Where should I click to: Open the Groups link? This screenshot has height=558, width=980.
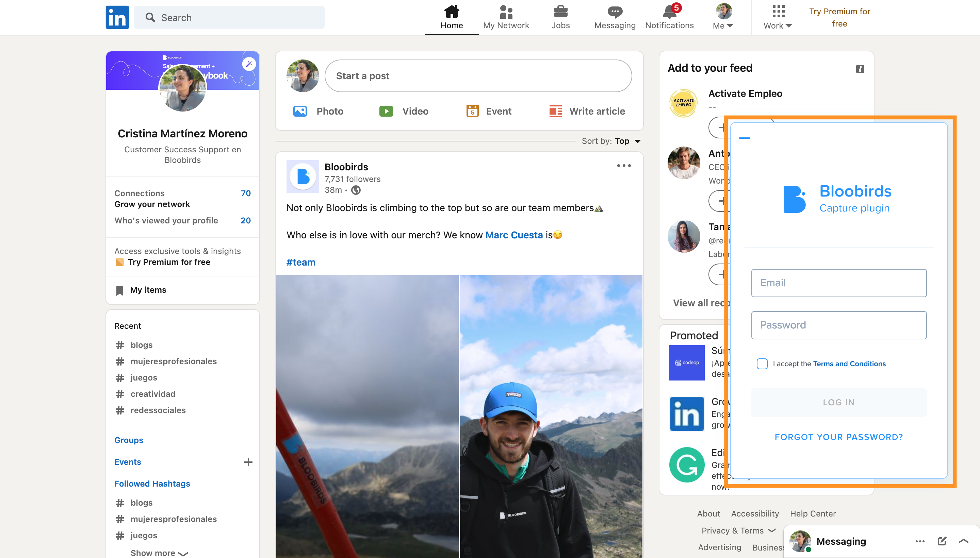tap(128, 440)
